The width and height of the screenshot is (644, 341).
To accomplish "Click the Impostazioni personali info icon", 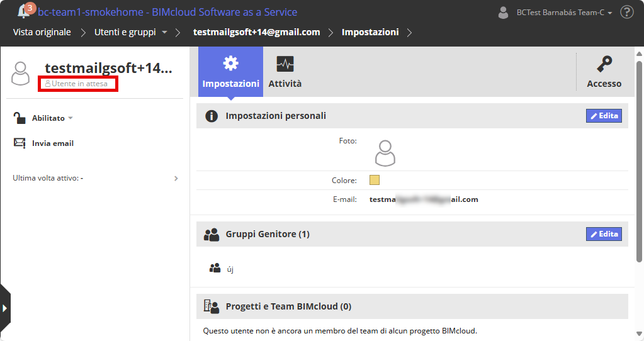I will point(212,116).
